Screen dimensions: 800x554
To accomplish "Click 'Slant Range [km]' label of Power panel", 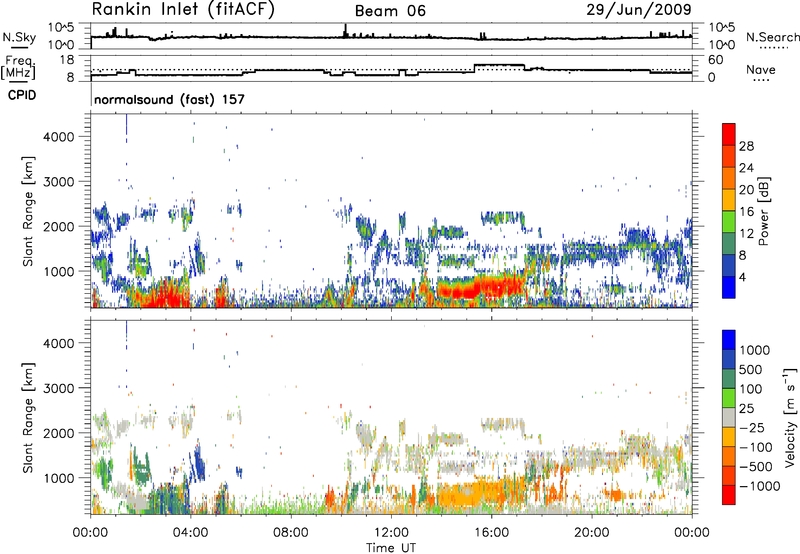I will [28, 211].
